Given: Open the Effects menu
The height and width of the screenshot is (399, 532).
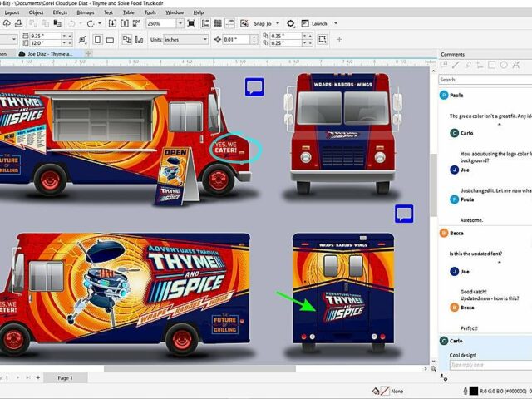Looking at the screenshot, I should point(60,12).
